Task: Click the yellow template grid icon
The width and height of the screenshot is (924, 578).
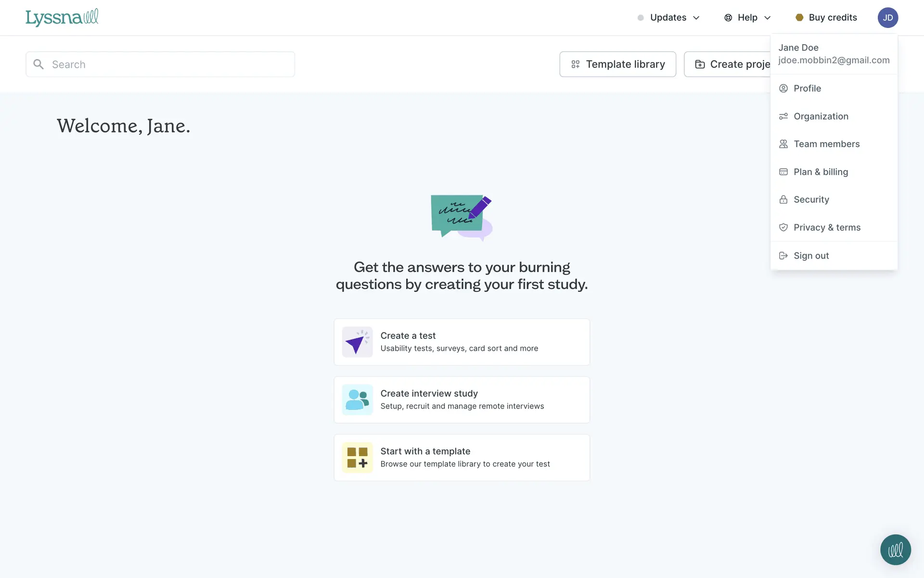Action: click(357, 458)
